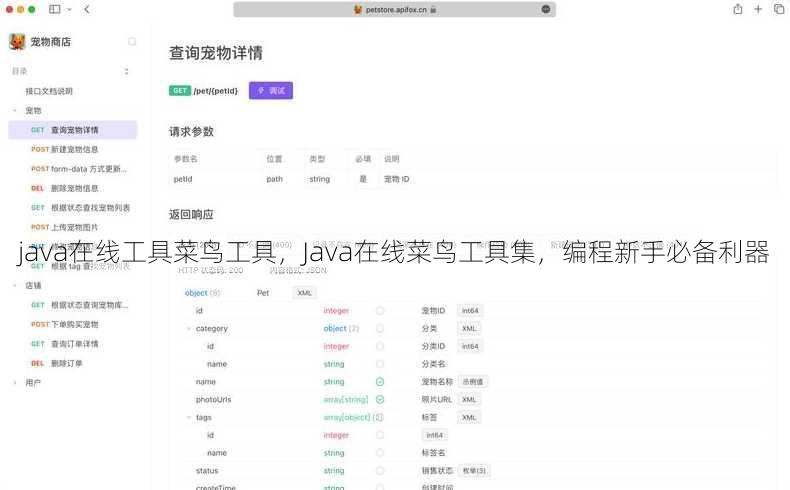Open the sidebar options dropdown arrow
This screenshot has width=790, height=490.
69,9
